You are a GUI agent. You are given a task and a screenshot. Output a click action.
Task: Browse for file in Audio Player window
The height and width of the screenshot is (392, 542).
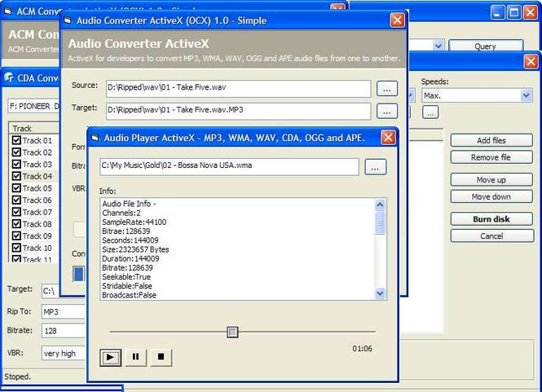coord(376,167)
